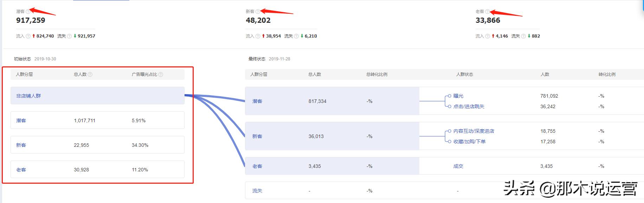The height and width of the screenshot is (203, 644).
Task: Click help icon next to 潜客 heading
Action: [x=28, y=12]
